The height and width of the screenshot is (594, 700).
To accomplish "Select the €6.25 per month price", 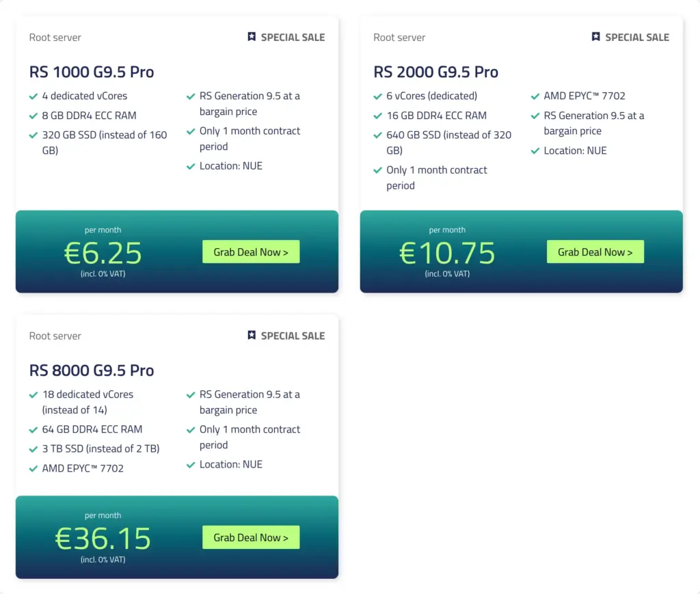I will click(x=103, y=253).
